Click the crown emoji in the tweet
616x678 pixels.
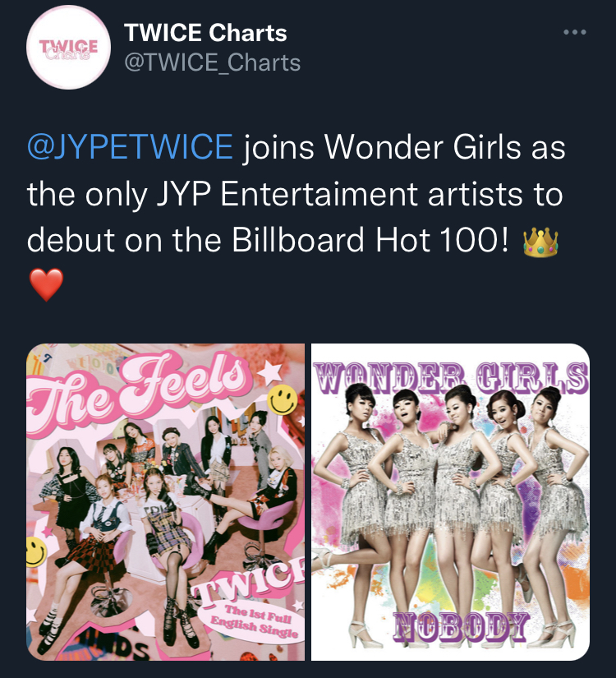540,242
